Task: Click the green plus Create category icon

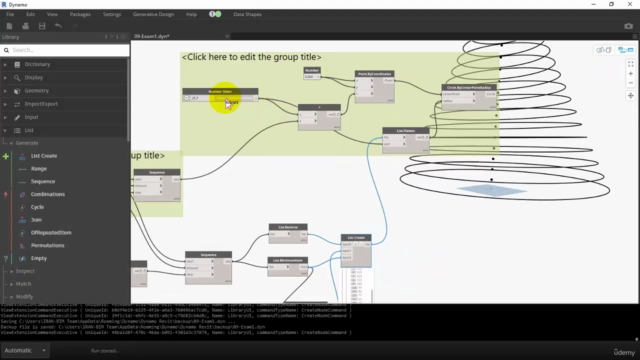Action: [x=6, y=156]
